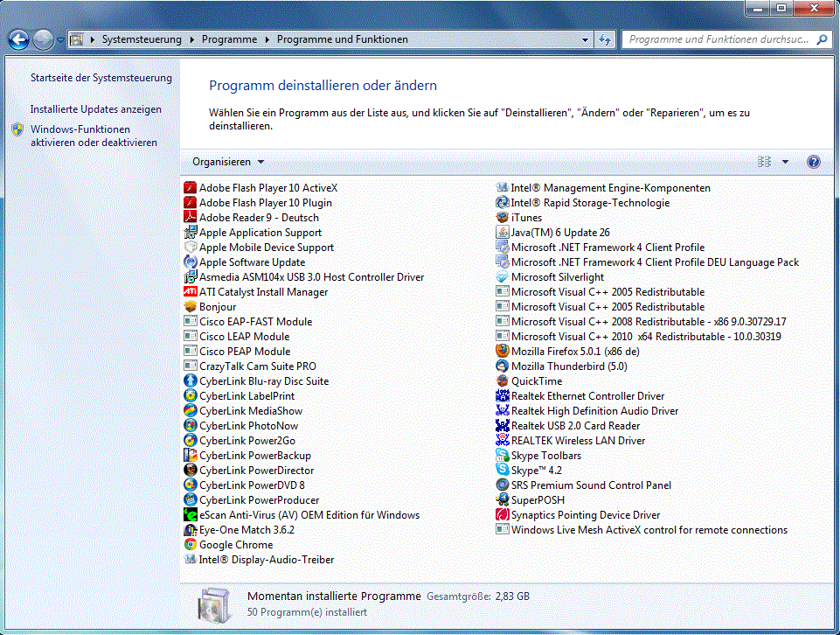The width and height of the screenshot is (840, 635).
Task: Click the Mozilla Thunderbird icon
Action: tap(502, 366)
